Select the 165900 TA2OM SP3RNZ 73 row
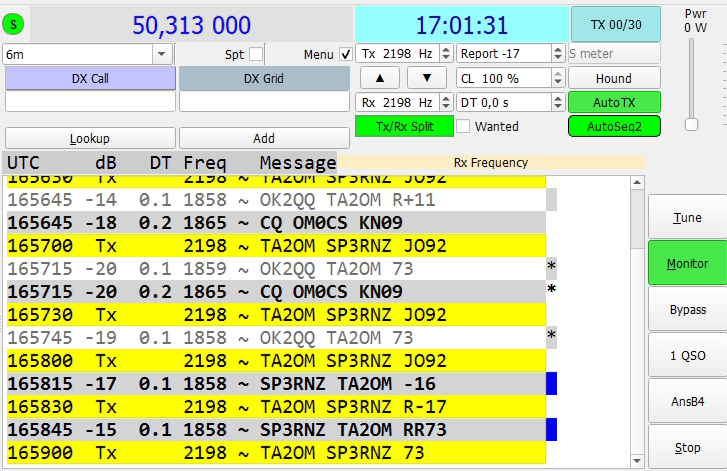Image resolution: width=727 pixels, height=471 pixels. click(276, 452)
